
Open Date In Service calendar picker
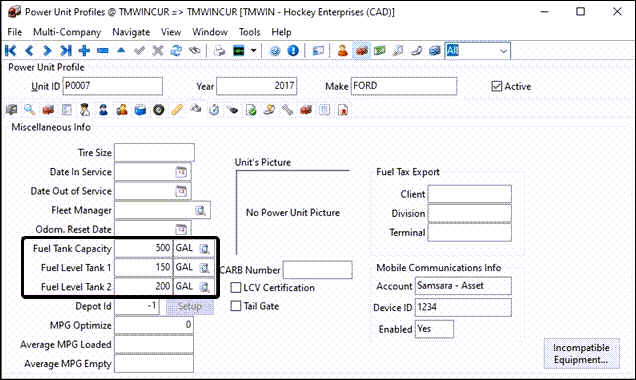181,172
